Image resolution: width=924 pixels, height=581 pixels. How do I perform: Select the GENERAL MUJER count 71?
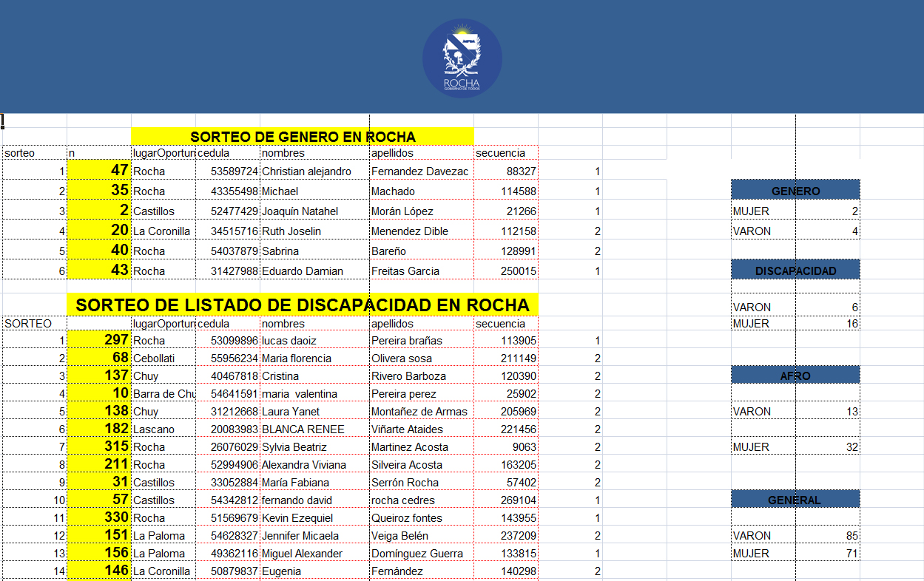852,553
